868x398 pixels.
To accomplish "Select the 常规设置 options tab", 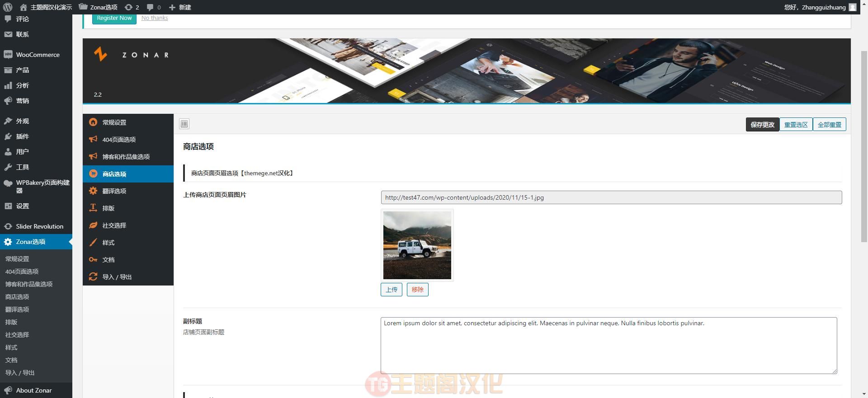I will click(128, 122).
